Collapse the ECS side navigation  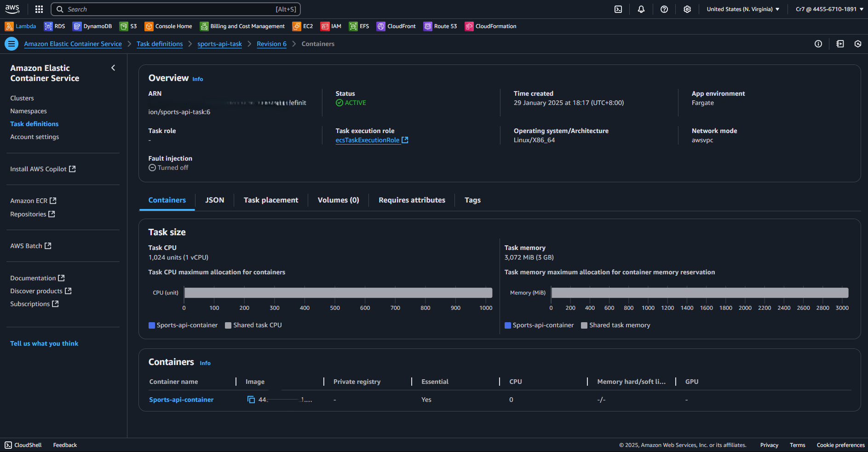click(x=113, y=68)
